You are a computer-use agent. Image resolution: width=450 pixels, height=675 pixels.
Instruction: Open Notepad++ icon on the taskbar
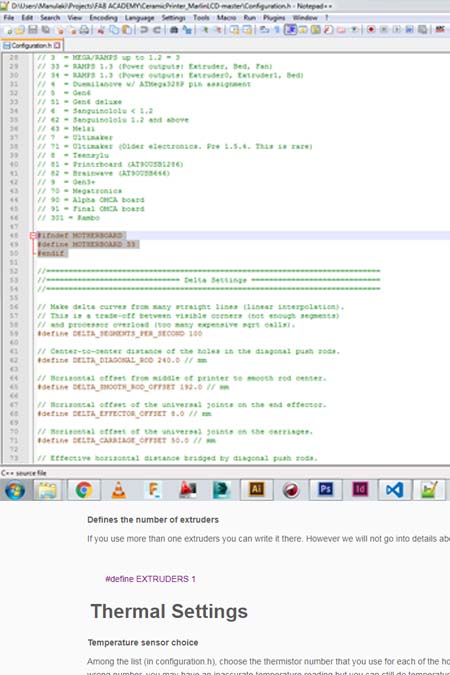[x=429, y=490]
